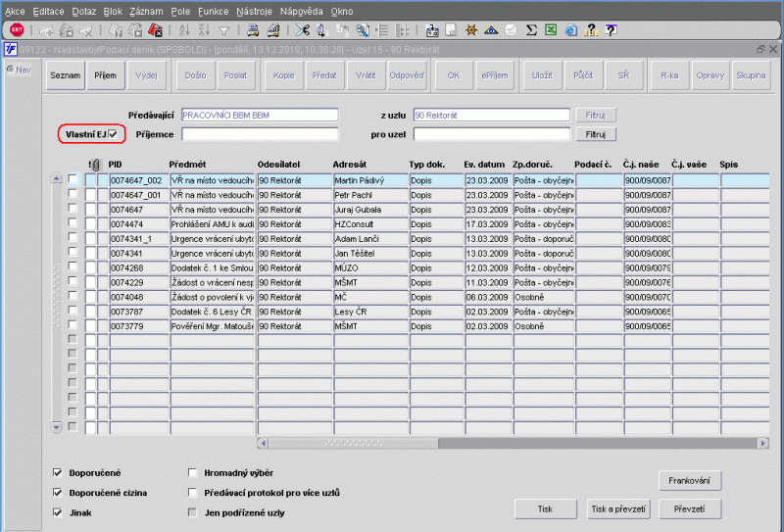Image resolution: width=784 pixels, height=532 pixels.
Task: Click Adresát cell Martin Pádivý
Action: click(370, 180)
